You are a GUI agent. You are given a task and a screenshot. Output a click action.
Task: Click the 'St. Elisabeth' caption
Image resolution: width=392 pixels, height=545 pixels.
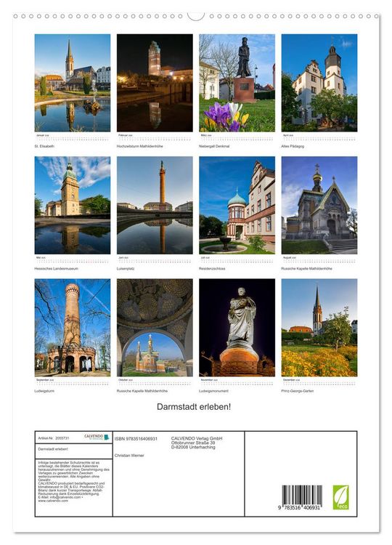coord(44,146)
